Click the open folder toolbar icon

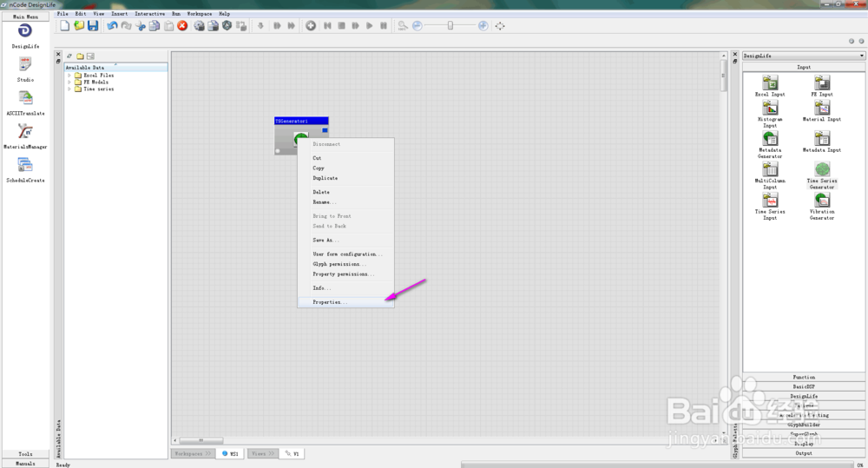[x=79, y=25]
